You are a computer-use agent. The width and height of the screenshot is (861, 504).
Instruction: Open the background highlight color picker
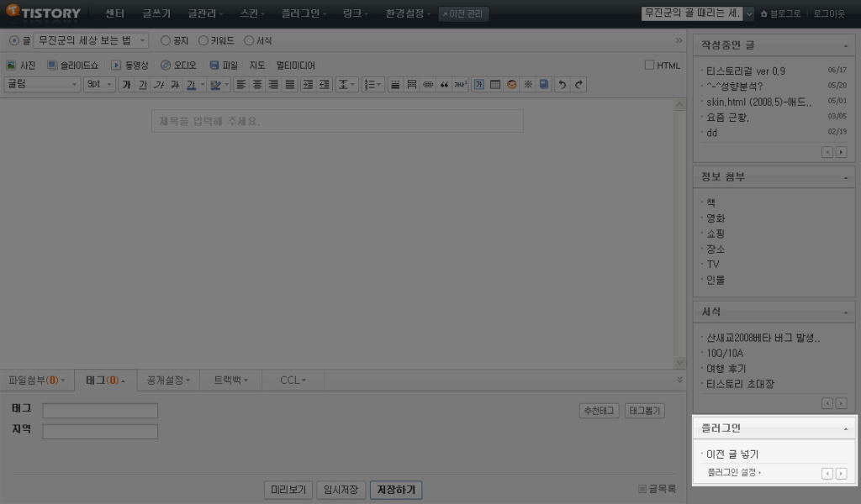tap(219, 85)
